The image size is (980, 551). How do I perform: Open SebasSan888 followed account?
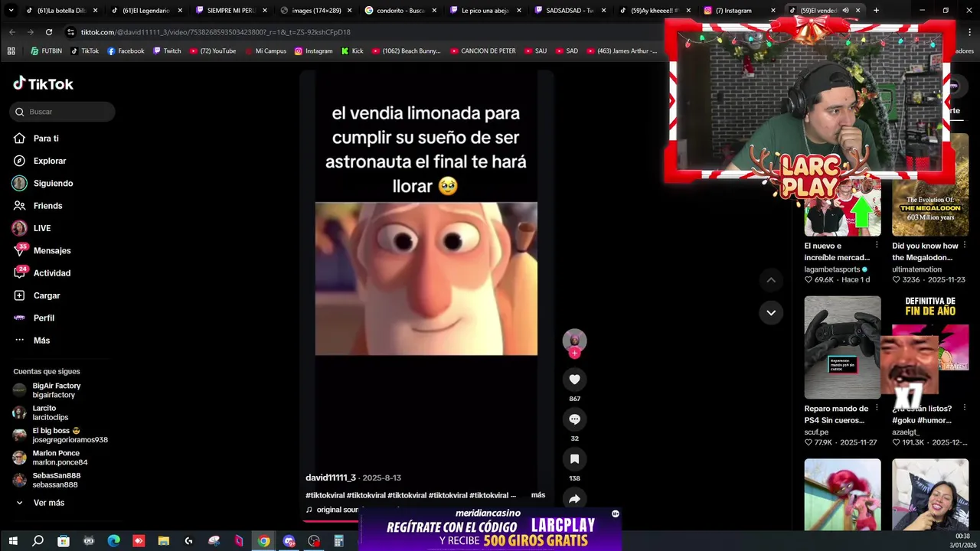(47, 480)
